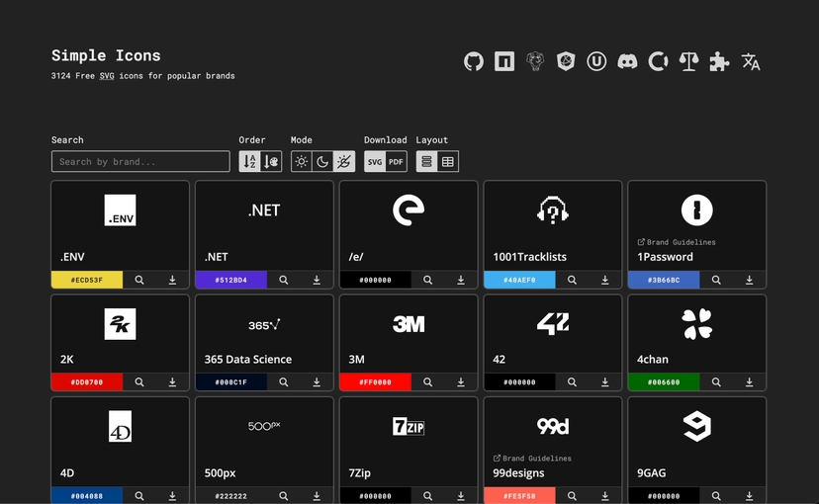819x504 pixels.
Task: Open the legal disclaimer scales icon
Action: click(689, 62)
